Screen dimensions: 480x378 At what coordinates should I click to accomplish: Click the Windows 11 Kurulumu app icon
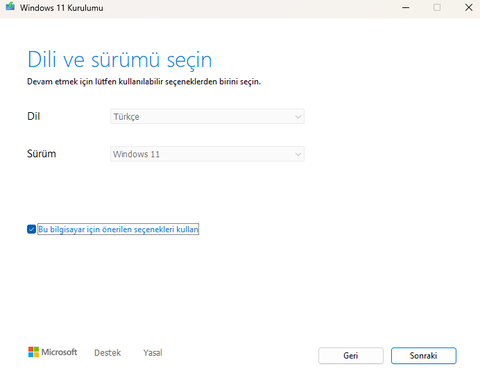[x=10, y=6]
